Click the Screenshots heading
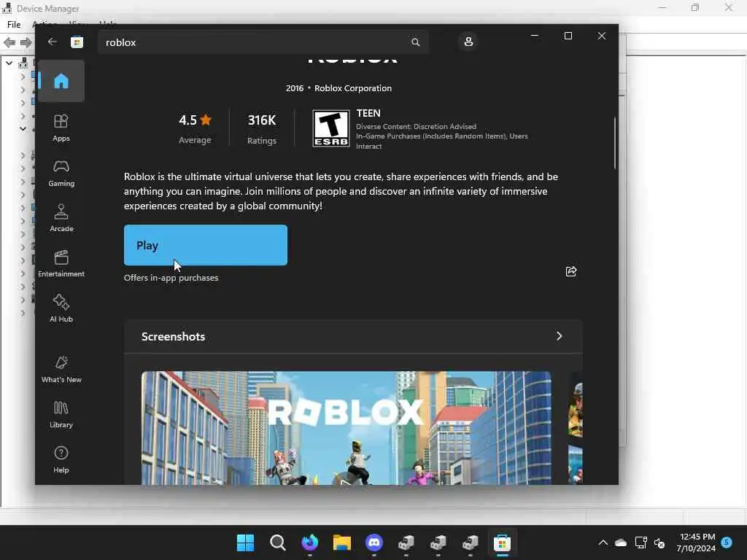 tap(173, 337)
